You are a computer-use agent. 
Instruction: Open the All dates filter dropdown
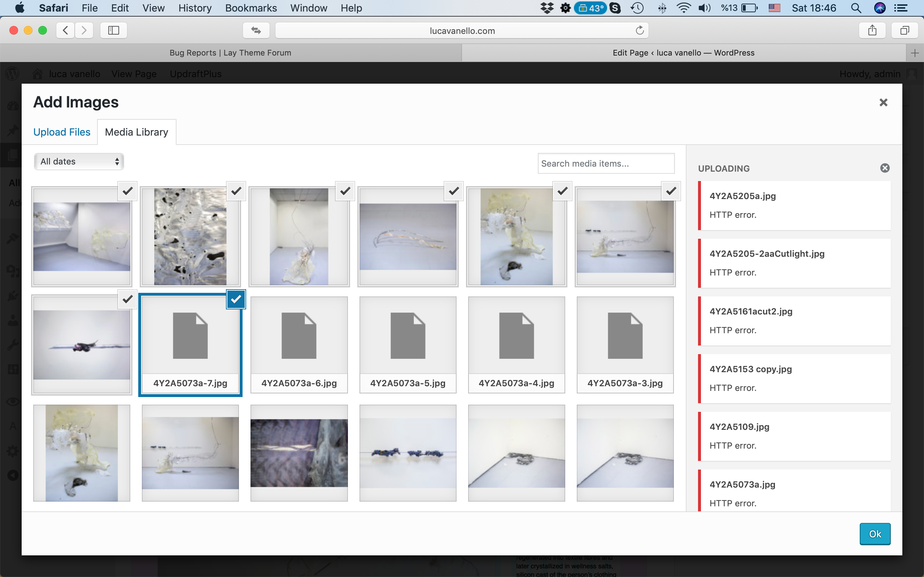click(79, 162)
